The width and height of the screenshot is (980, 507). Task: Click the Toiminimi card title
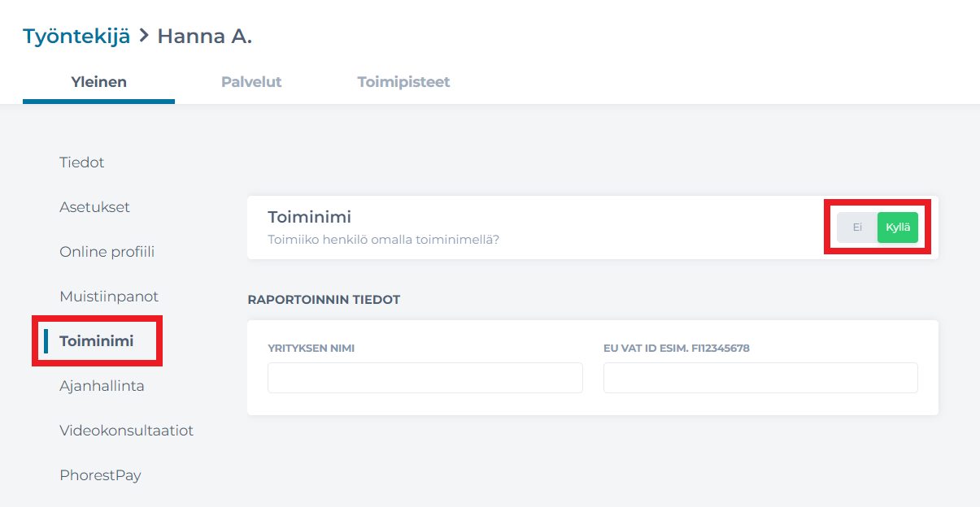[311, 216]
